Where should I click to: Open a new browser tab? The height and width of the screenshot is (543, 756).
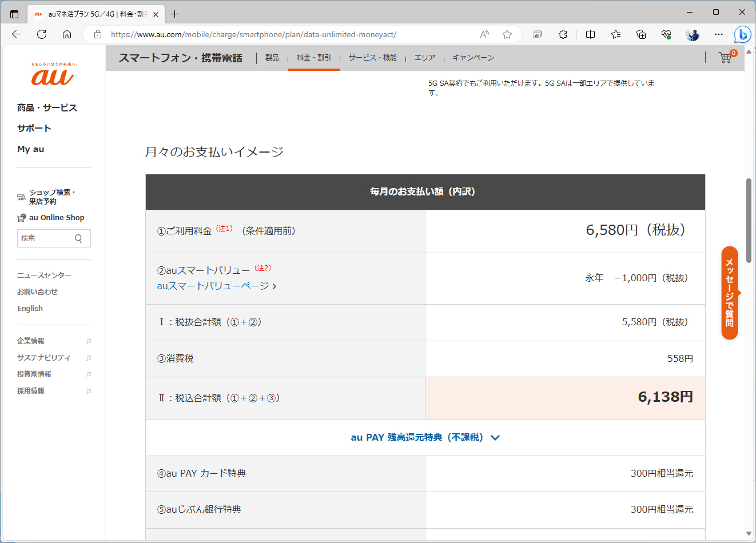pos(174,14)
